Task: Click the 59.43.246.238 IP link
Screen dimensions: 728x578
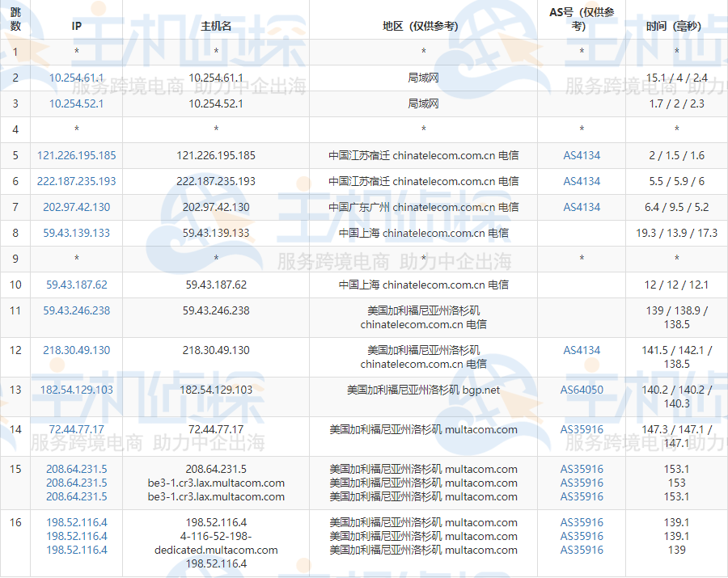Action: click(x=76, y=310)
